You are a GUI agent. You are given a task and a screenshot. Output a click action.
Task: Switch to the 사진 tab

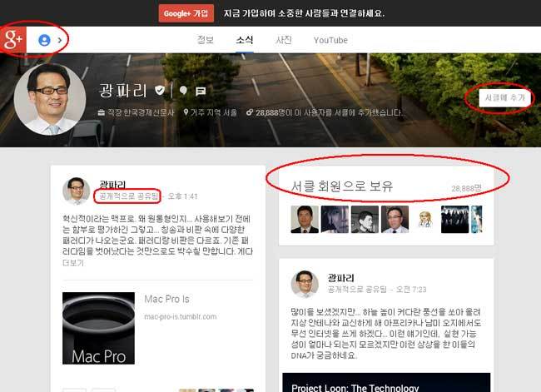click(x=284, y=40)
